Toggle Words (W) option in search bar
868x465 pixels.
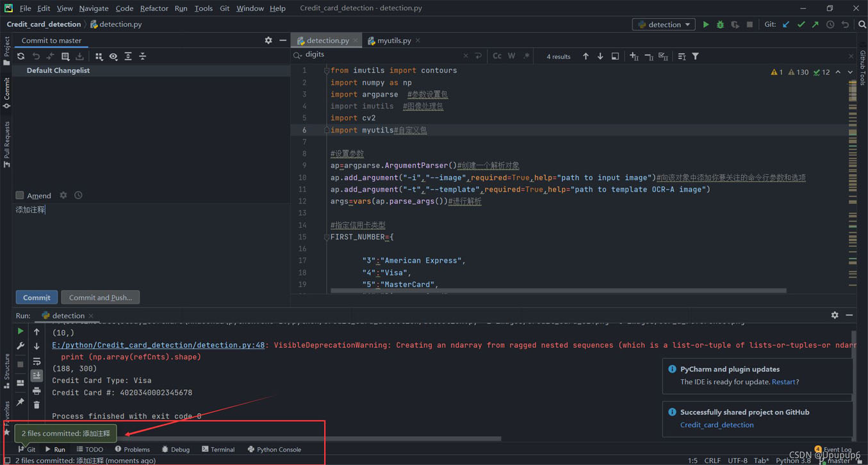511,56
